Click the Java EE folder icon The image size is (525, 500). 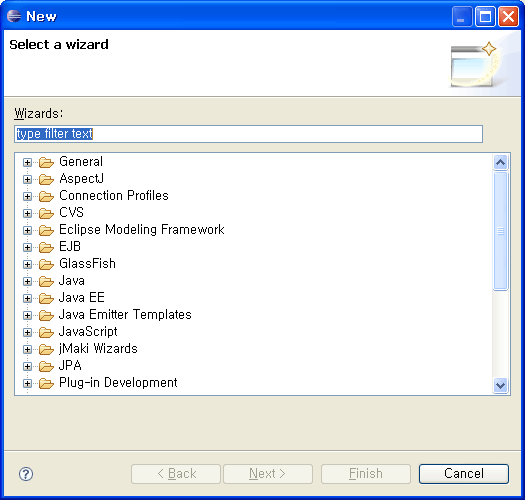click(x=46, y=298)
